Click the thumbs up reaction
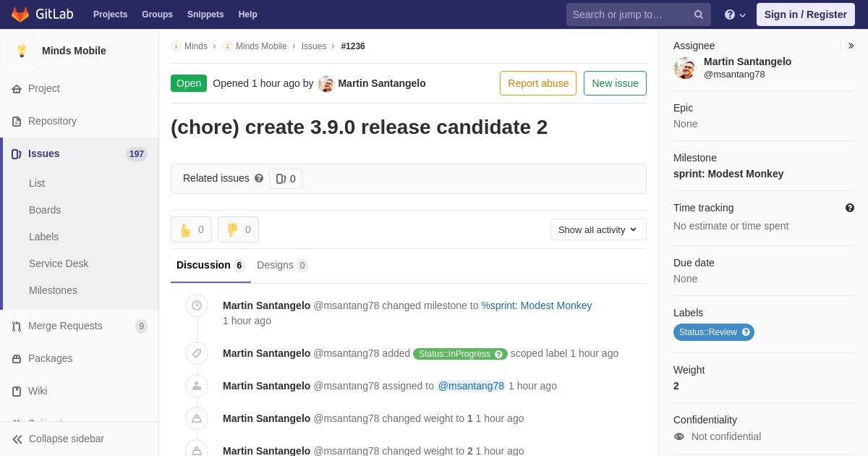This screenshot has width=868, height=456. coord(191,229)
